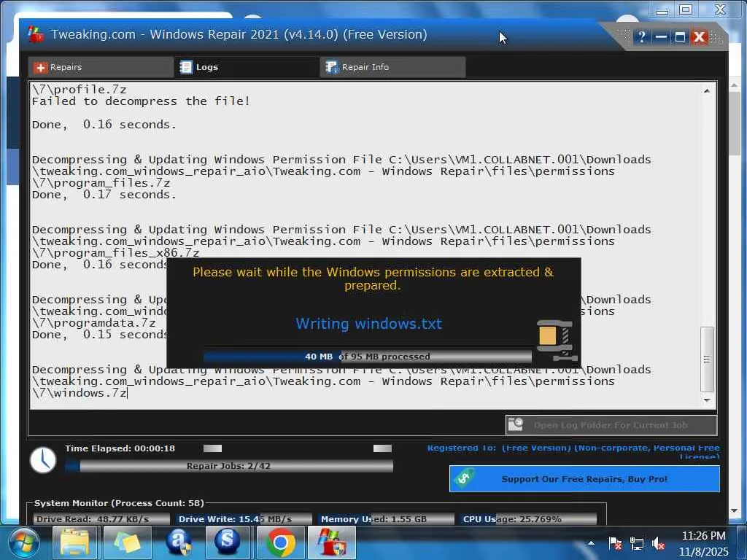
Task: Click the background window's vertical scrollbar thumb
Action: [x=734, y=124]
